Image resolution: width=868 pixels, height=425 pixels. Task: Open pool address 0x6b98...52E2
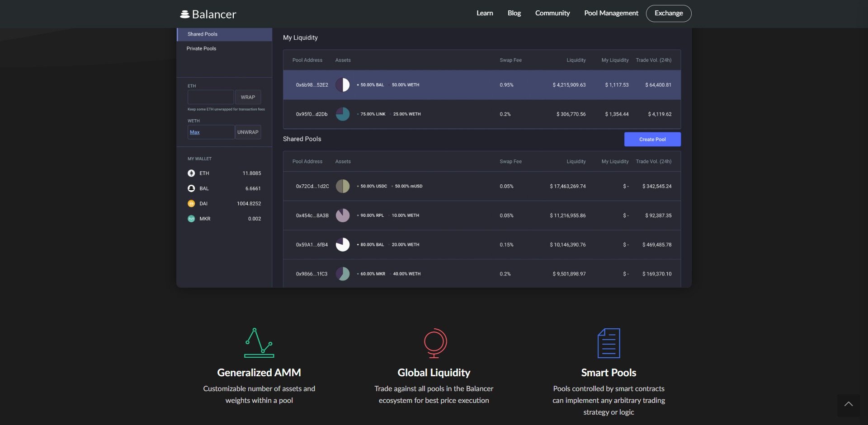[312, 85]
